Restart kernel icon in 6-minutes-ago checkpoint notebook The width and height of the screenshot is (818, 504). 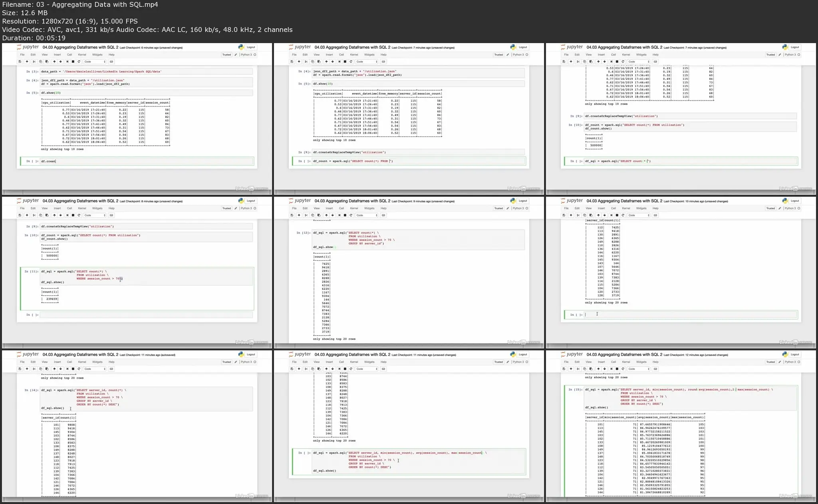[x=79, y=61]
